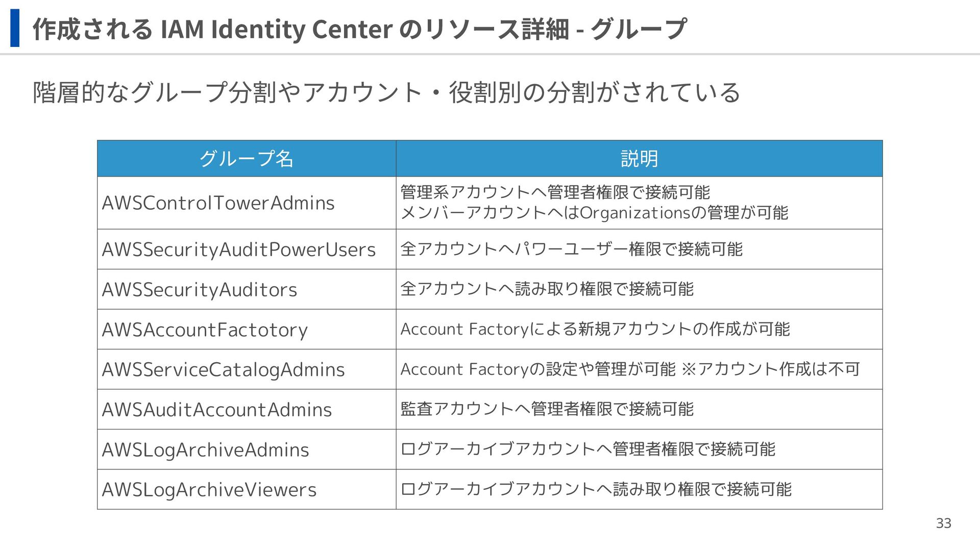This screenshot has height=551, width=980.
Task: Click the Account Factoryによる新規アカウント description
Action: point(595,329)
